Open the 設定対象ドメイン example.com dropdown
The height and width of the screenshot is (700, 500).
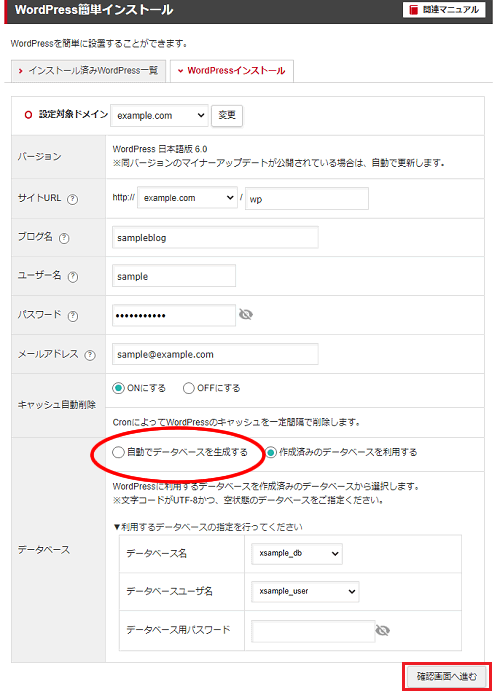click(x=159, y=116)
